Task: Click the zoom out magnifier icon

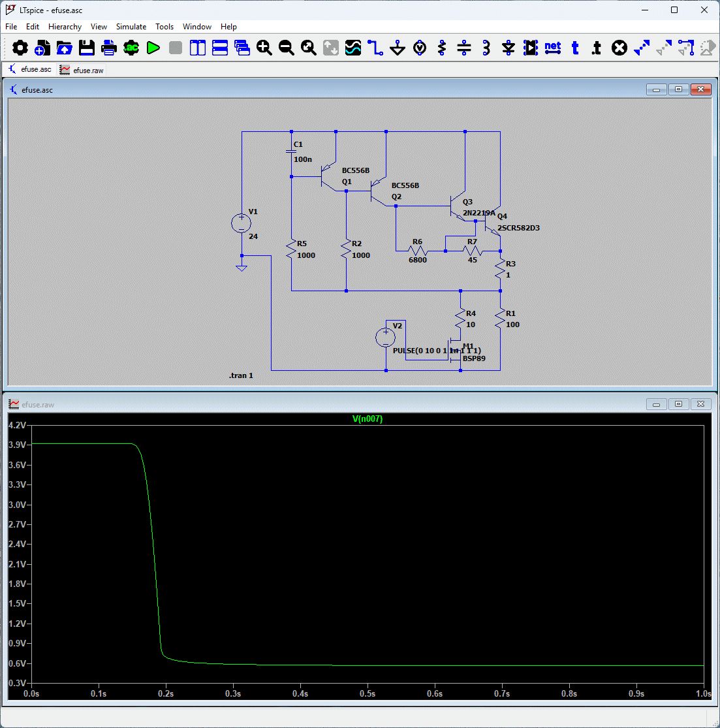Action: point(287,48)
